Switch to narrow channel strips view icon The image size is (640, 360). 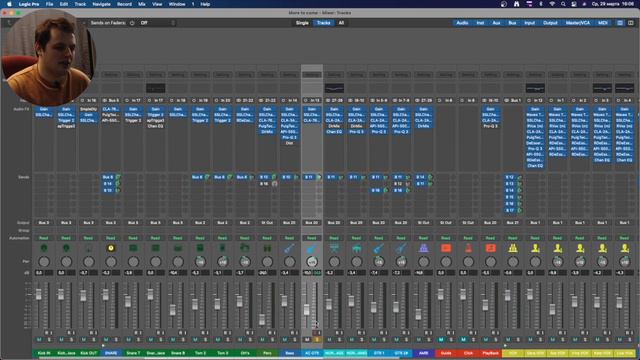tap(620, 23)
